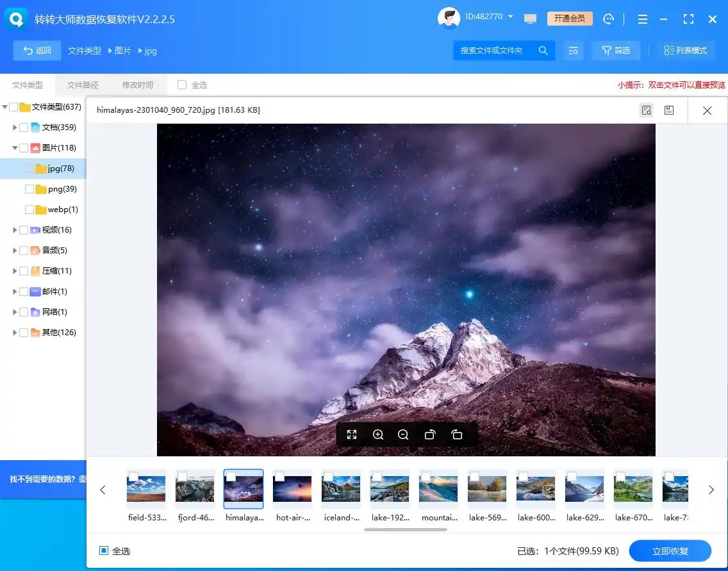
Task: Open the 开通会员 membership page
Action: point(569,19)
